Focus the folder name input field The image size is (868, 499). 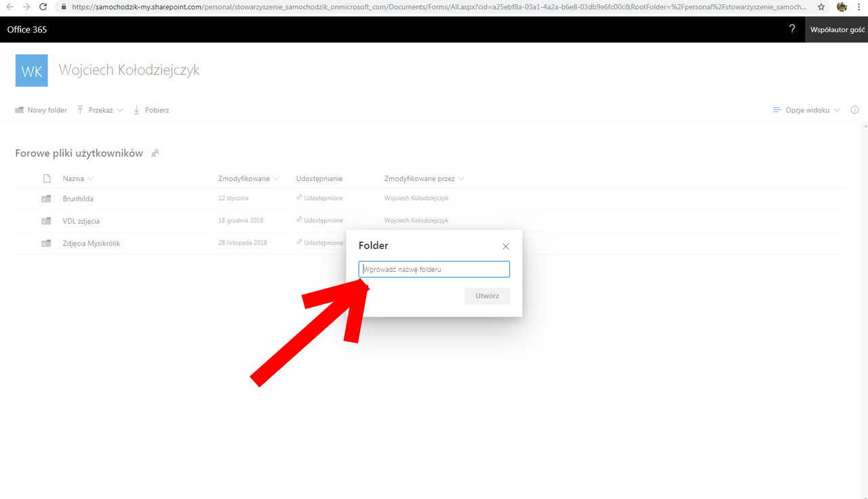(x=433, y=268)
